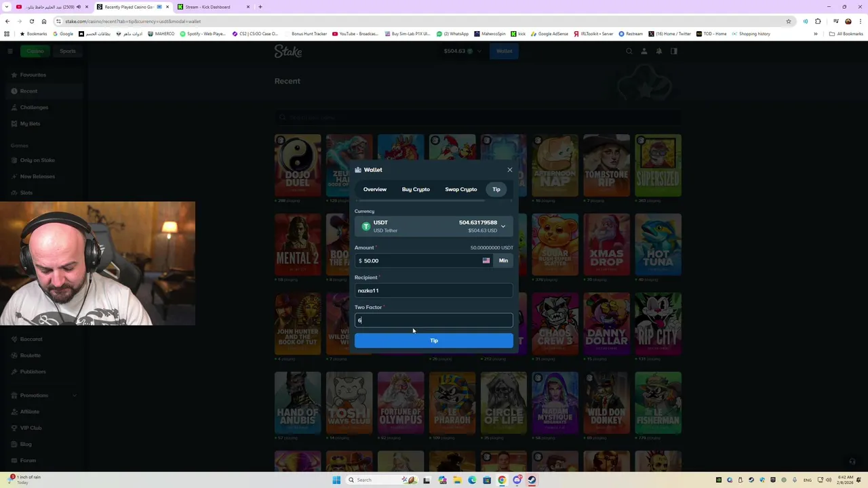Close the Wallet modal with X

(510, 169)
